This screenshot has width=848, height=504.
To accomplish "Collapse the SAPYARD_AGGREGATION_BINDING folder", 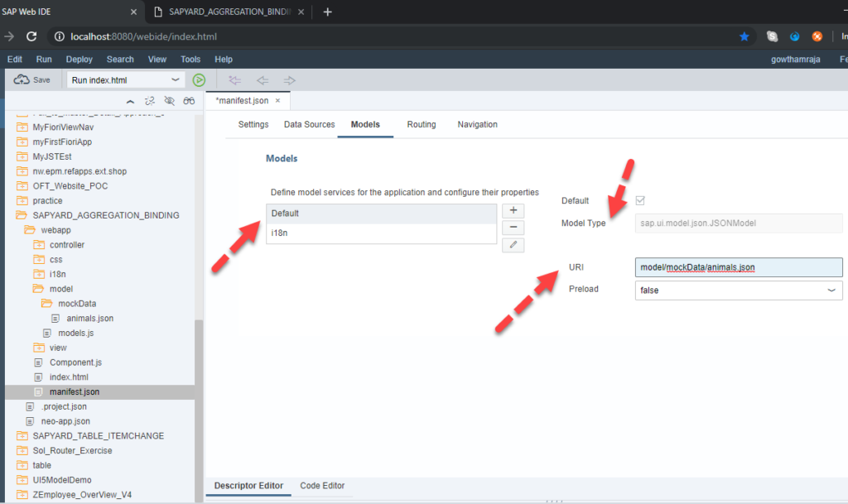I will (22, 215).
